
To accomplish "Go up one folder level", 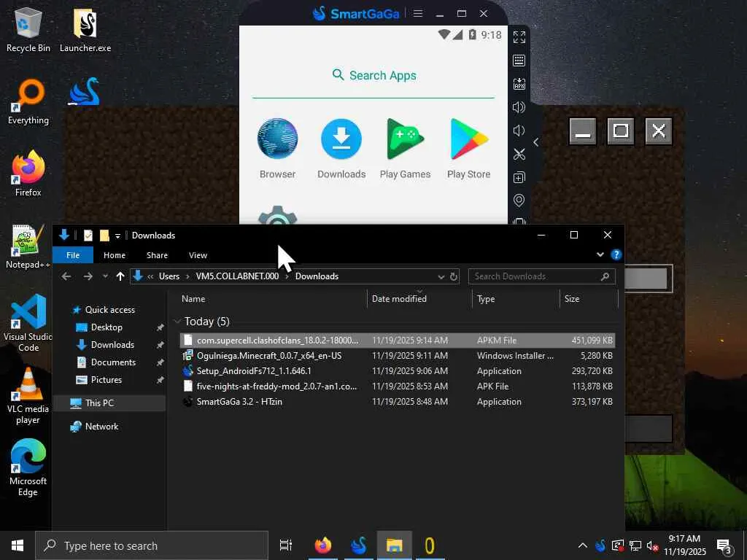I will 120,276.
